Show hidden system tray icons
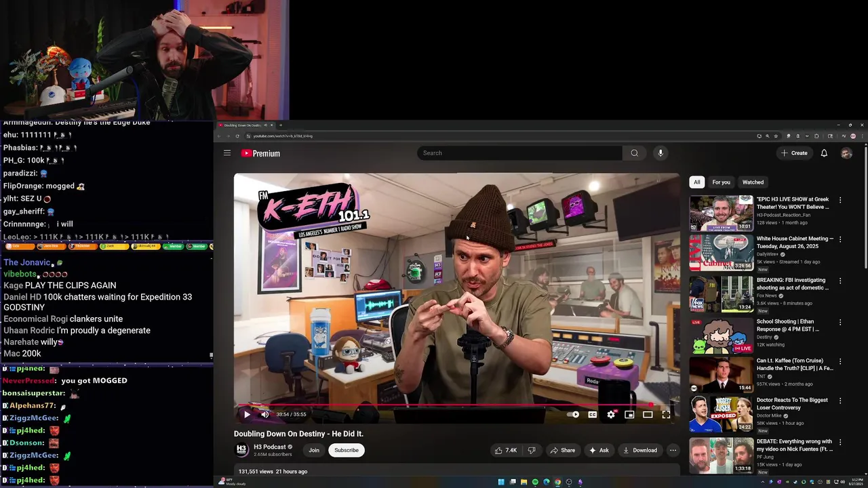 click(763, 482)
